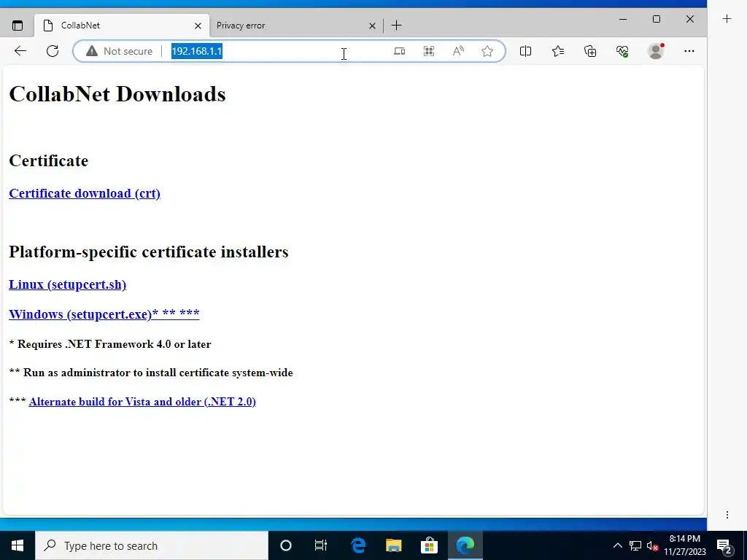Minimize the browser window

[623, 19]
